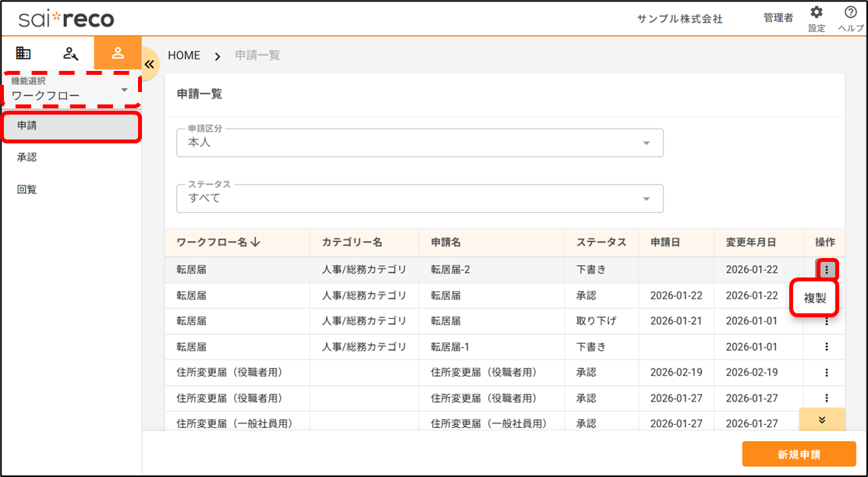This screenshot has height=477, width=868.
Task: Open the 承認 sidebar menu item
Action: point(27,157)
